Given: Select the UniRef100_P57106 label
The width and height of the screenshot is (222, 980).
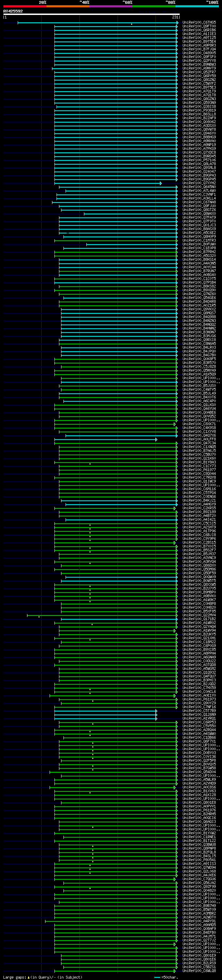Looking at the screenshot, I should (199, 160).
